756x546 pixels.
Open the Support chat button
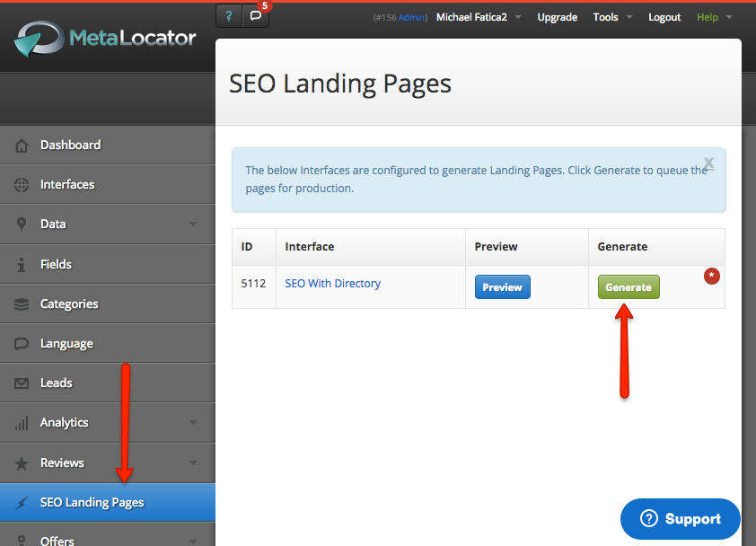(680, 519)
